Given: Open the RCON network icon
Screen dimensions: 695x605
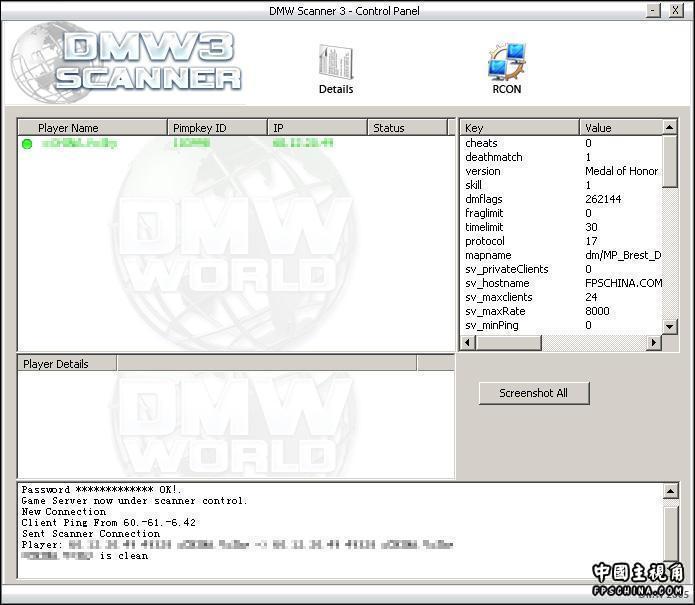Looking at the screenshot, I should tap(507, 69).
